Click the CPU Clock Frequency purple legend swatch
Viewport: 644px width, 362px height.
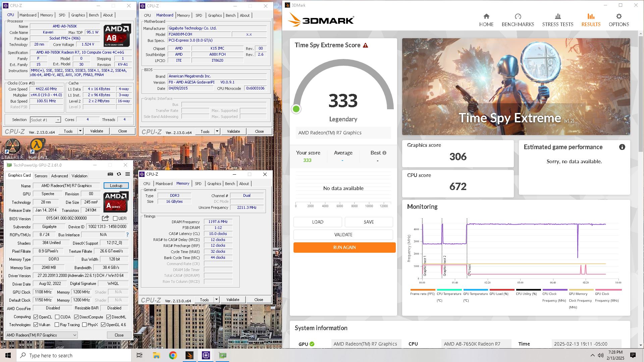[x=555, y=290]
